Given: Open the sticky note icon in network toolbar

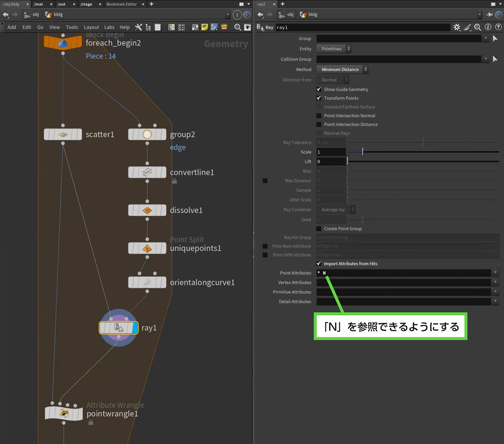Looking at the screenshot, I should (x=205, y=27).
